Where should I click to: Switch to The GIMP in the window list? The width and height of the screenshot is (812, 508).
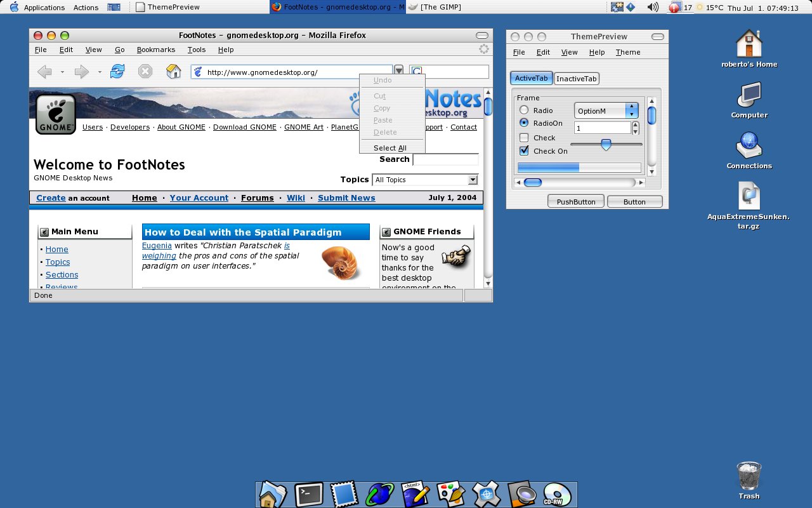pyautogui.click(x=435, y=7)
